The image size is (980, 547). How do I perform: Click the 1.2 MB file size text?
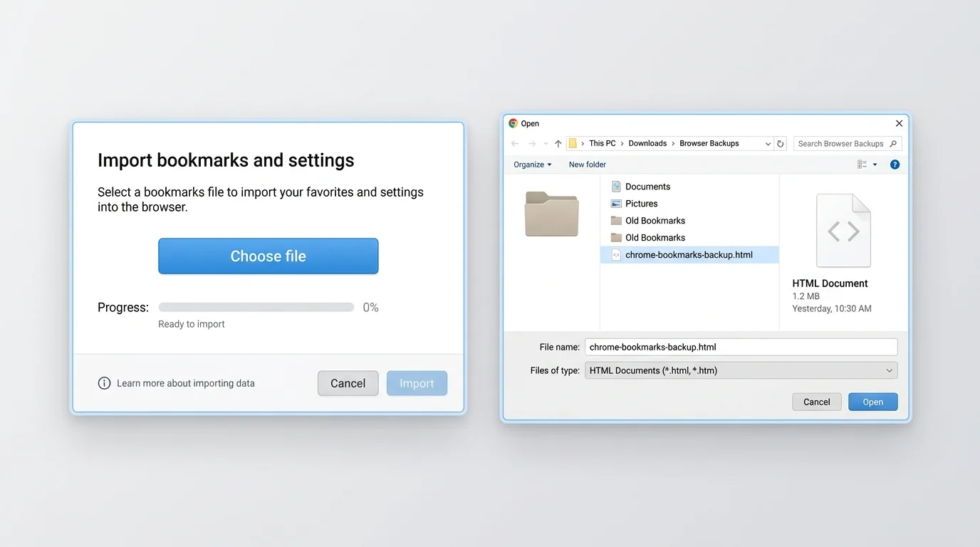point(806,296)
